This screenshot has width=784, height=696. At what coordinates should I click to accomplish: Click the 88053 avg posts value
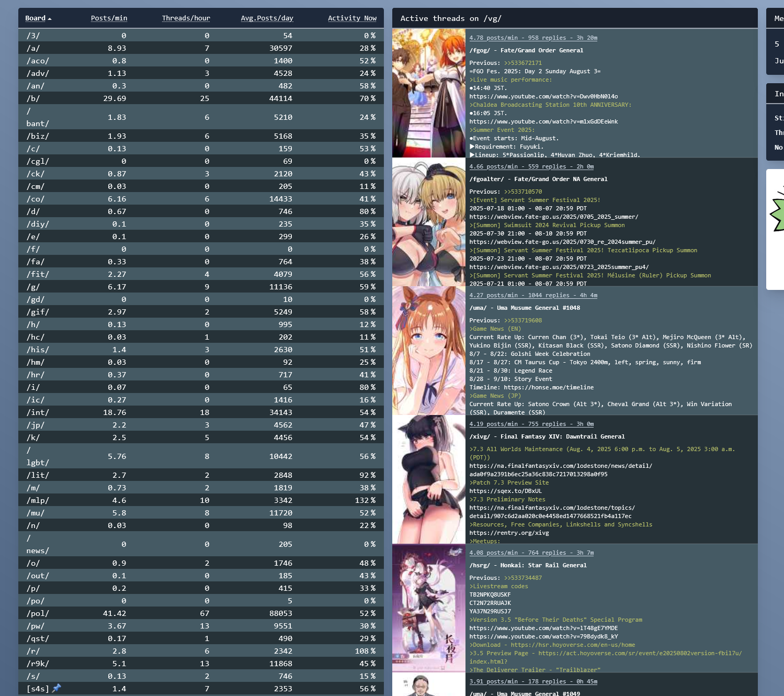(281, 613)
